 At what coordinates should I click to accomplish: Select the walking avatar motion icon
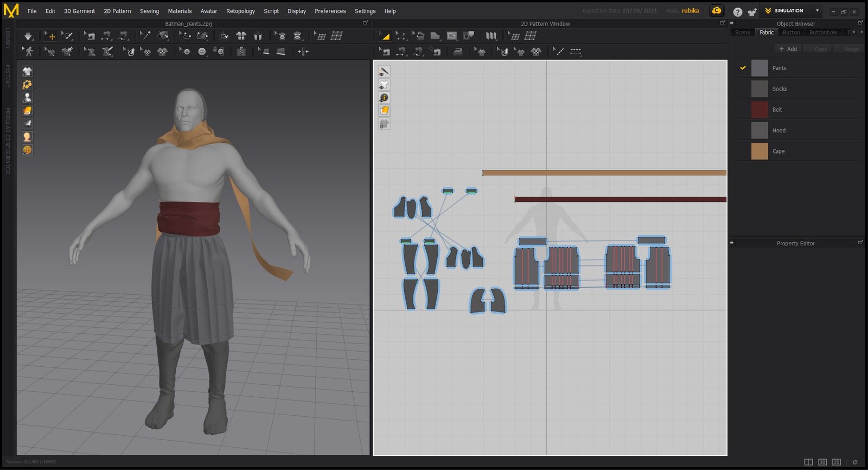point(28,52)
